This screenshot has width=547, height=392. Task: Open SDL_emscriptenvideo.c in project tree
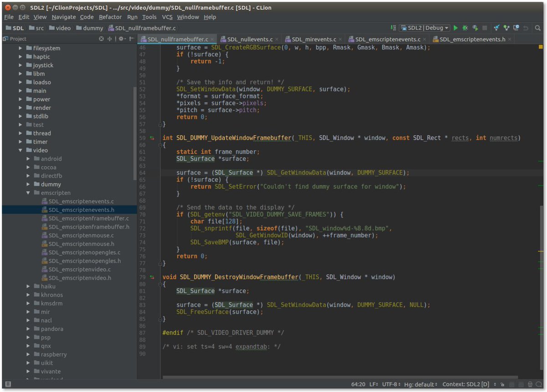click(x=80, y=270)
